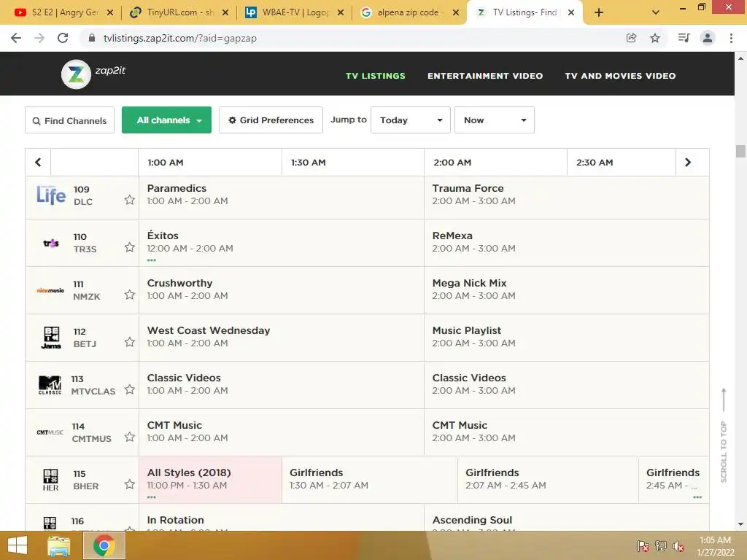Image resolution: width=747 pixels, height=560 pixels.
Task: Open the Windows Start button
Action: pyautogui.click(x=18, y=545)
